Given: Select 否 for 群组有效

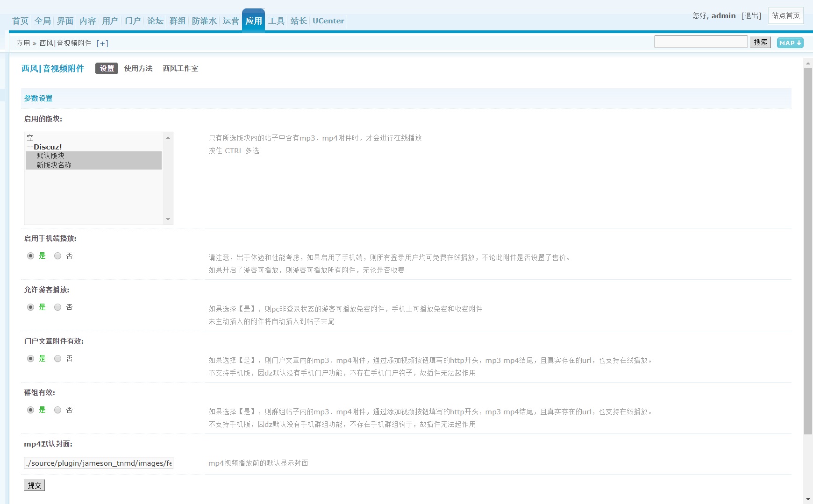Looking at the screenshot, I should pyautogui.click(x=58, y=410).
